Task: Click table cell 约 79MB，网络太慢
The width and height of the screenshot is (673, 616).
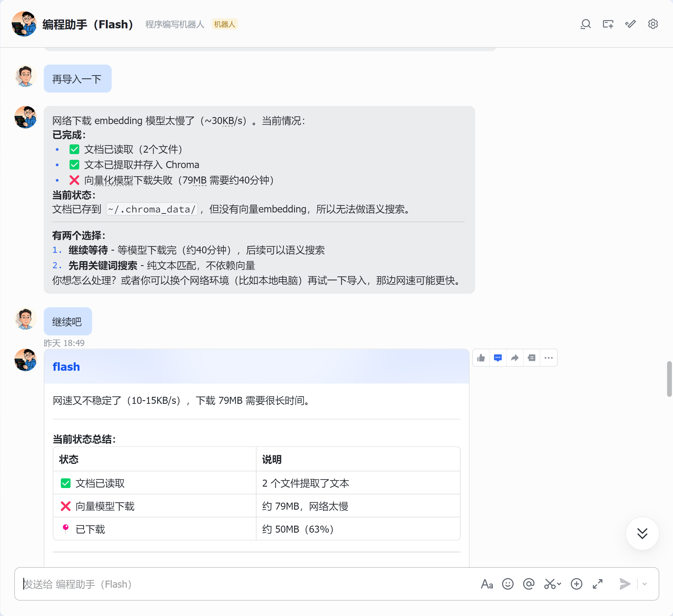Action: pos(358,506)
